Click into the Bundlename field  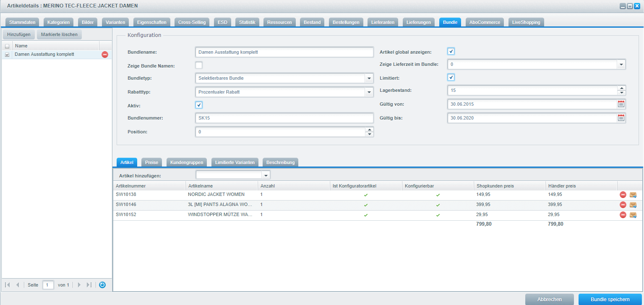(284, 52)
